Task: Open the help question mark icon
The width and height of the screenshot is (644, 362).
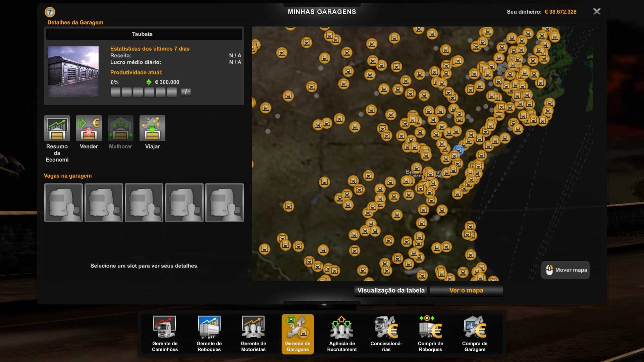Action: (x=50, y=12)
